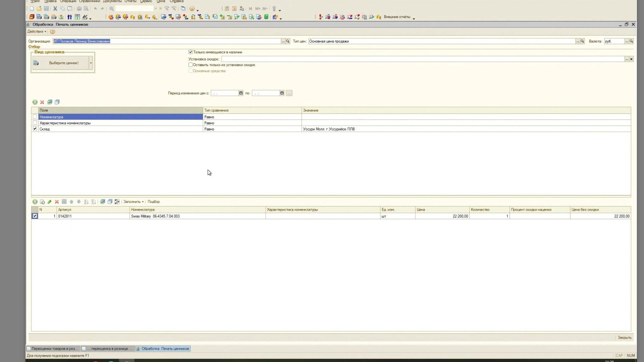
Task: Delete the selected filter row with the red cross
Action: click(x=42, y=102)
